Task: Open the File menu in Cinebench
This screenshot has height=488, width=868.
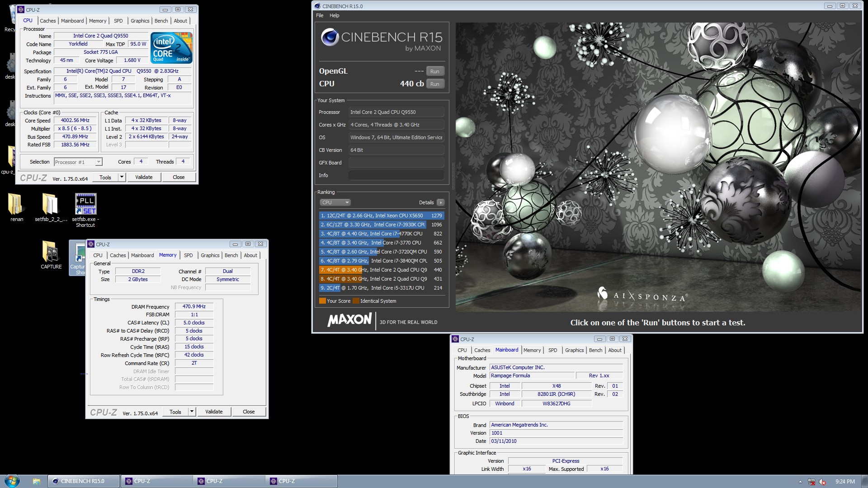Action: 320,15
